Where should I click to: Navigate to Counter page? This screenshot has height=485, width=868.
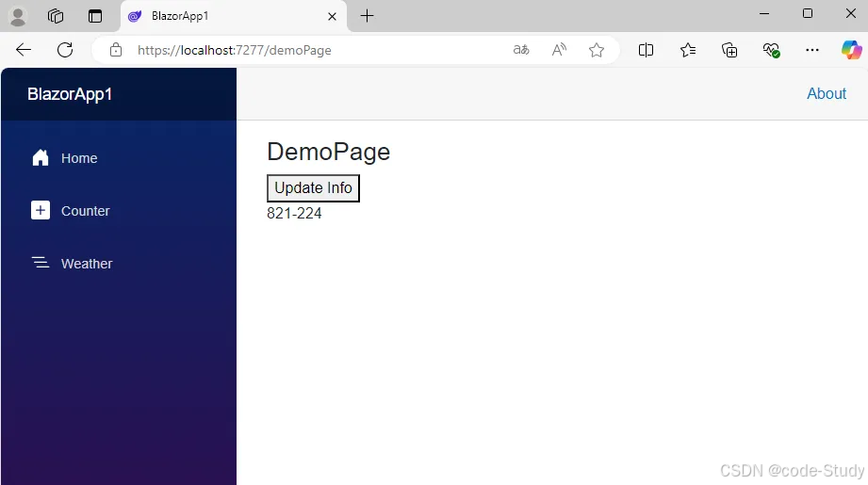85,211
